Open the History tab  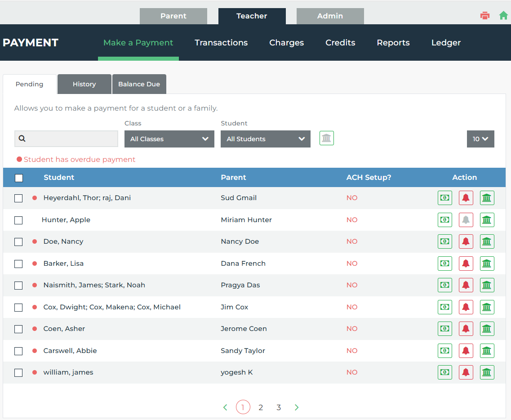pyautogui.click(x=84, y=84)
